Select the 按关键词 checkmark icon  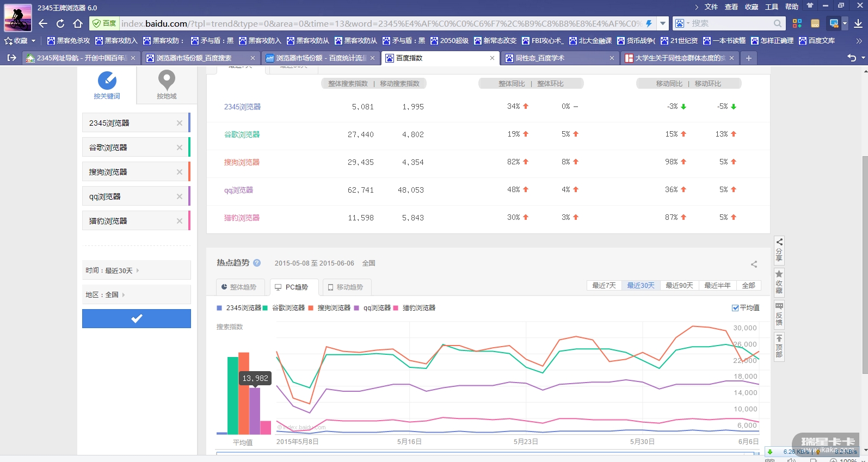pyautogui.click(x=107, y=81)
